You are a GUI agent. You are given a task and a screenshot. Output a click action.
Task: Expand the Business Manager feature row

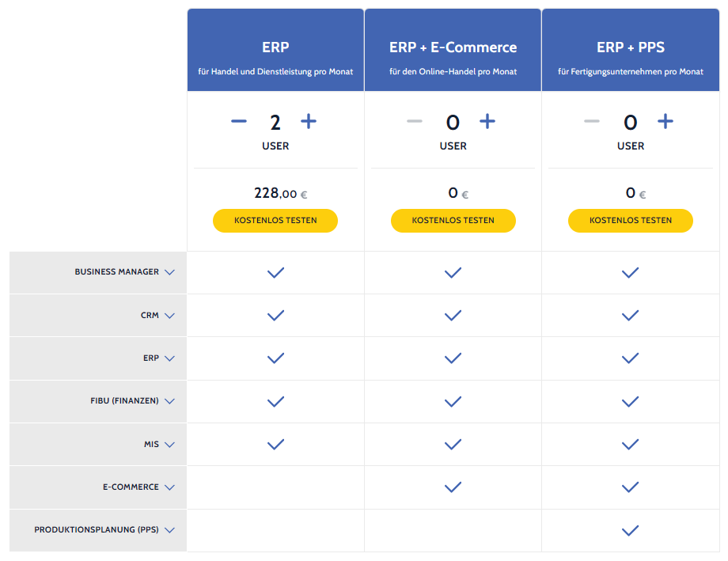tap(169, 272)
